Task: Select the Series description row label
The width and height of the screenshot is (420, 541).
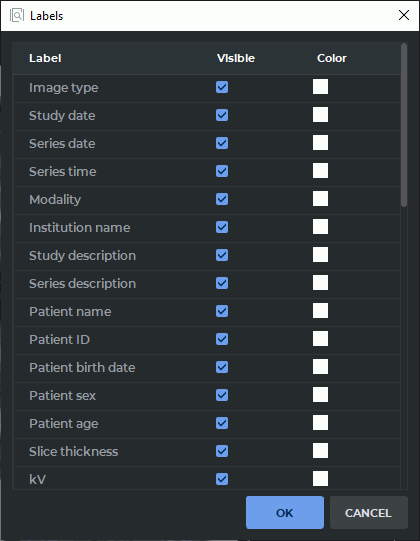Action: 82,284
